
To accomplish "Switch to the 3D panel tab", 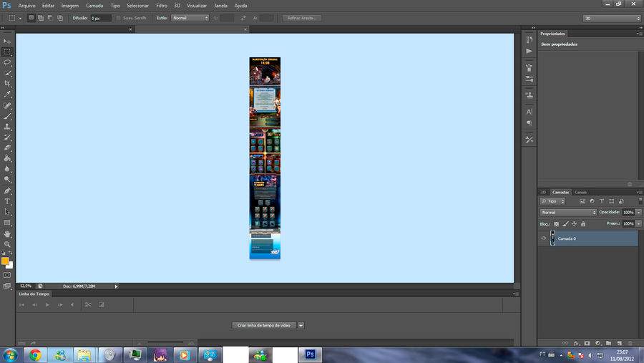I will pos(543,193).
